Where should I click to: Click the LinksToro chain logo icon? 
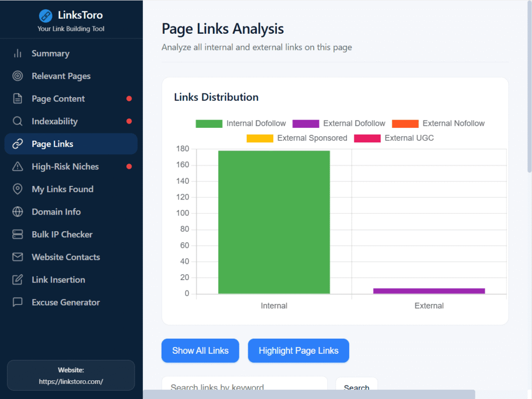click(x=46, y=16)
